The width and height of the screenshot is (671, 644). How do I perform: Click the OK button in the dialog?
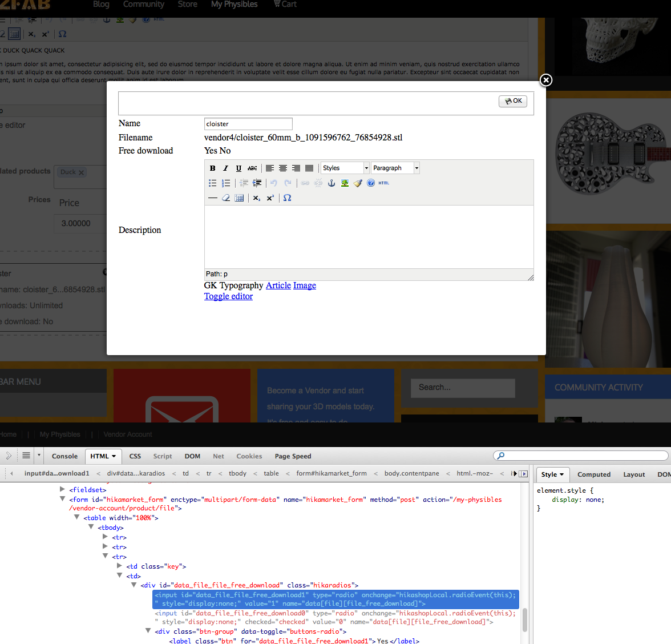(513, 101)
